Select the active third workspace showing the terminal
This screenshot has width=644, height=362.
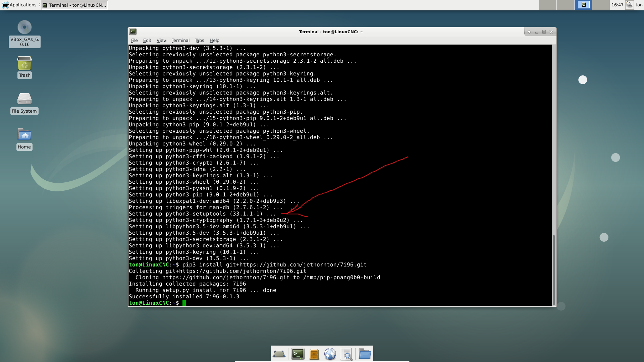tap(583, 5)
